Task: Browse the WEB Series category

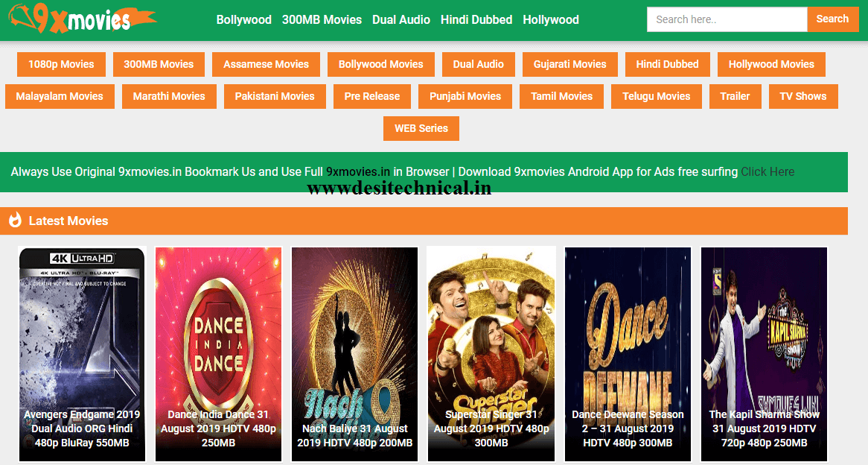Action: pos(421,129)
